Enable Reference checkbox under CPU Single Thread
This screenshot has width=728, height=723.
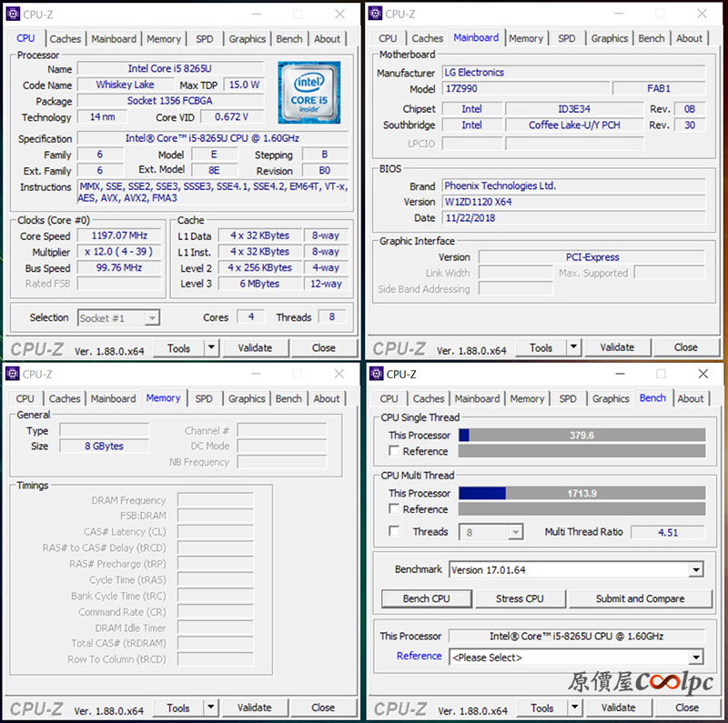point(394,450)
